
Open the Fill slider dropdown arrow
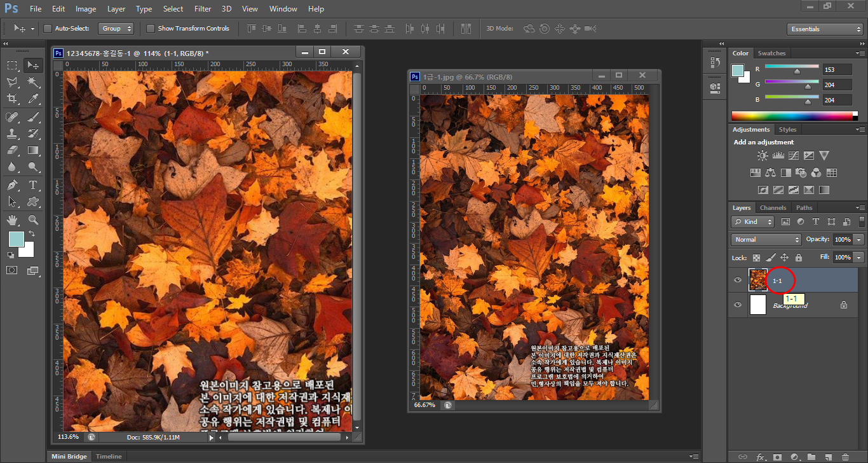(859, 258)
